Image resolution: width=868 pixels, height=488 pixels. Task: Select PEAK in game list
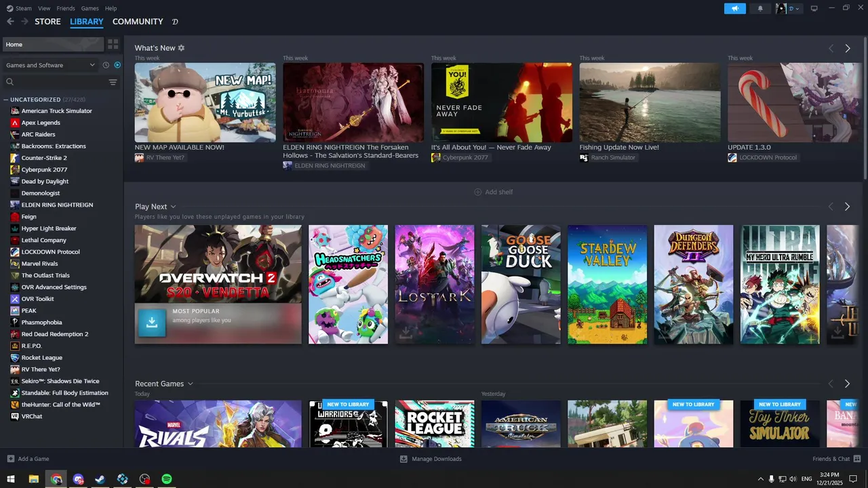29,310
